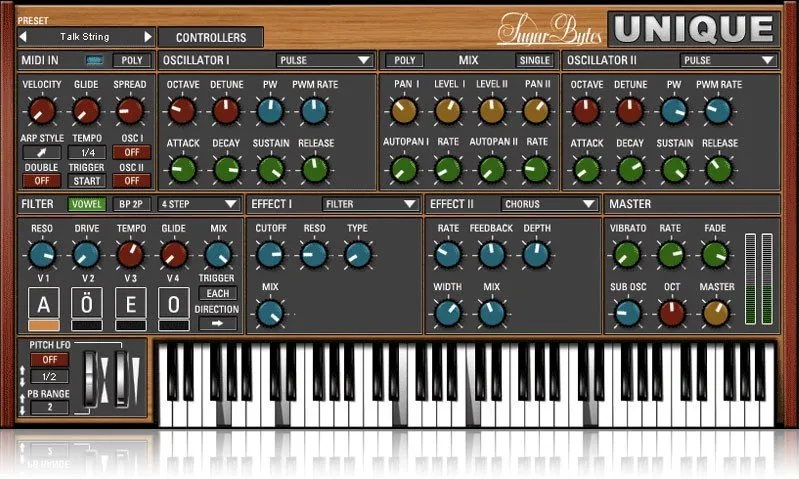Click the Velocity knob

point(42,111)
